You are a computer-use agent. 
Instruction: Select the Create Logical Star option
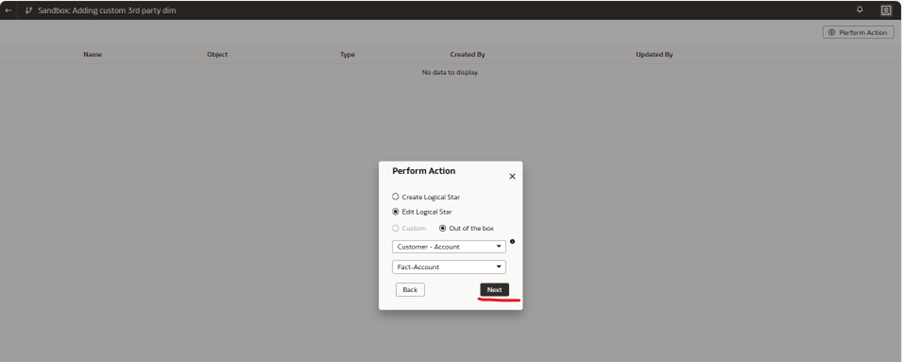[426, 197]
